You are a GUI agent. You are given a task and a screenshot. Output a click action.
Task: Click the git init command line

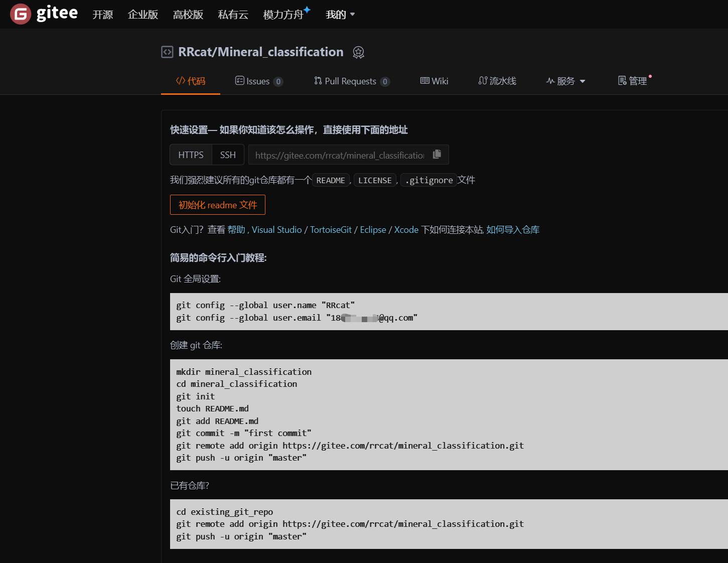point(196,396)
